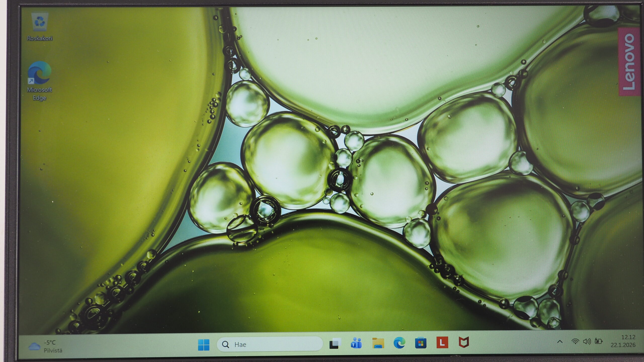The height and width of the screenshot is (362, 644).
Task: Click the Wi-Fi network tray icon
Action: 575,342
